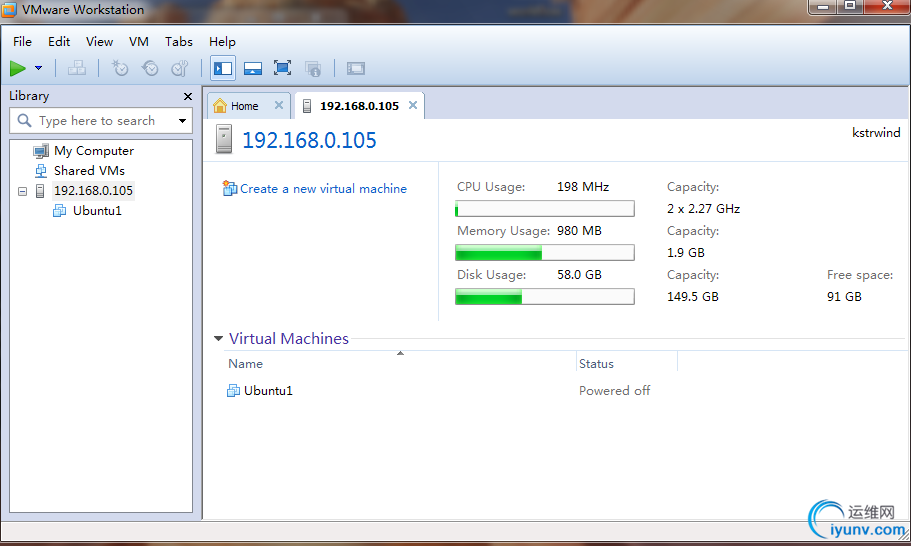This screenshot has height=546, width=911.
Task: Open the Edit menu
Action: [x=59, y=42]
